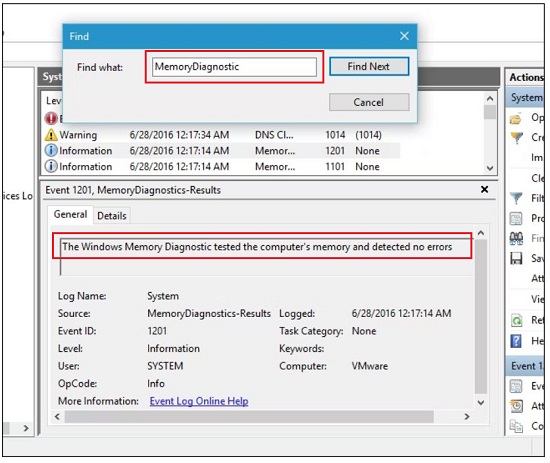Screen dimensions: 550x463
Task: Click event list scrollbar down arrow
Action: coord(490,168)
